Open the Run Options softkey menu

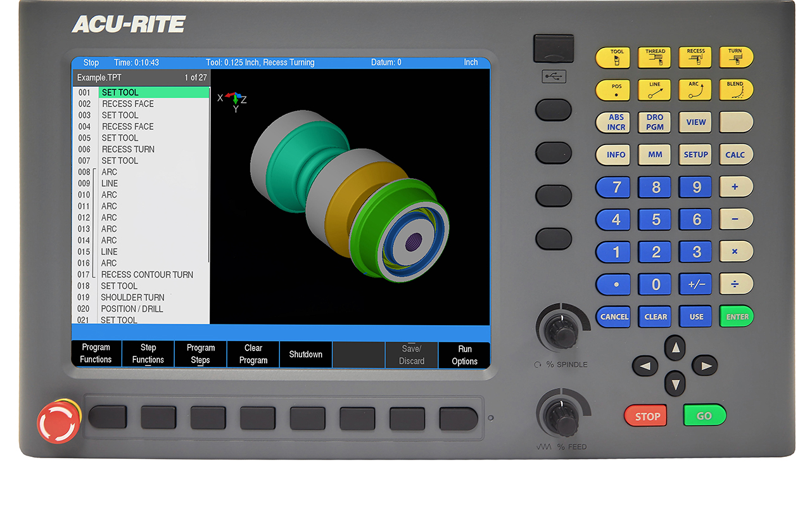464,354
